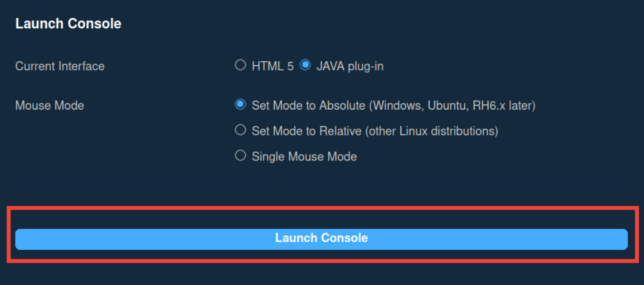Enable Set Mode to Absolute radio option
The width and height of the screenshot is (644, 285).
(240, 104)
